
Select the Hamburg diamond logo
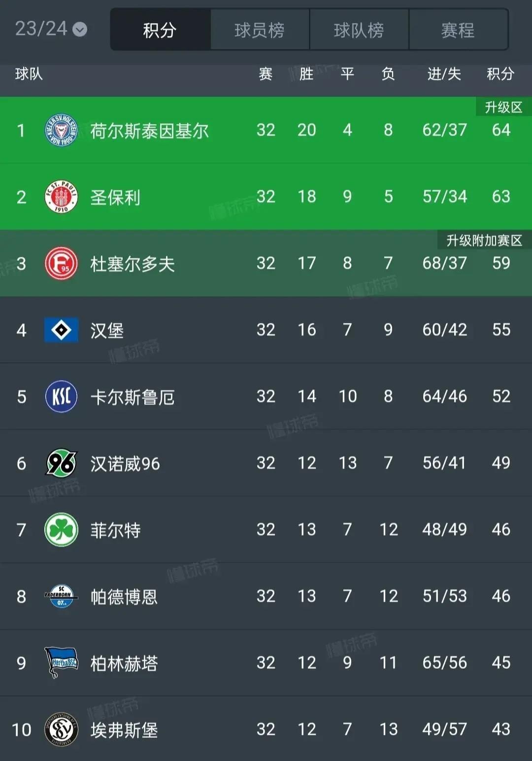click(x=61, y=330)
